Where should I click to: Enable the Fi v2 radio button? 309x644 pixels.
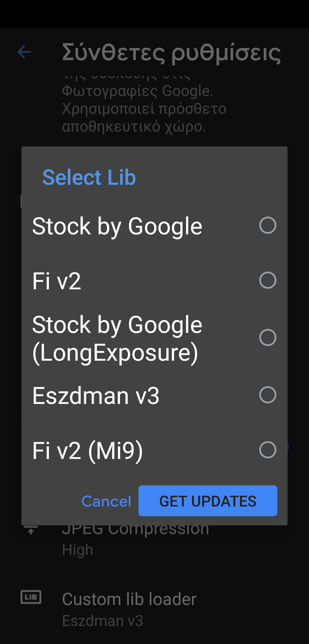point(268,280)
